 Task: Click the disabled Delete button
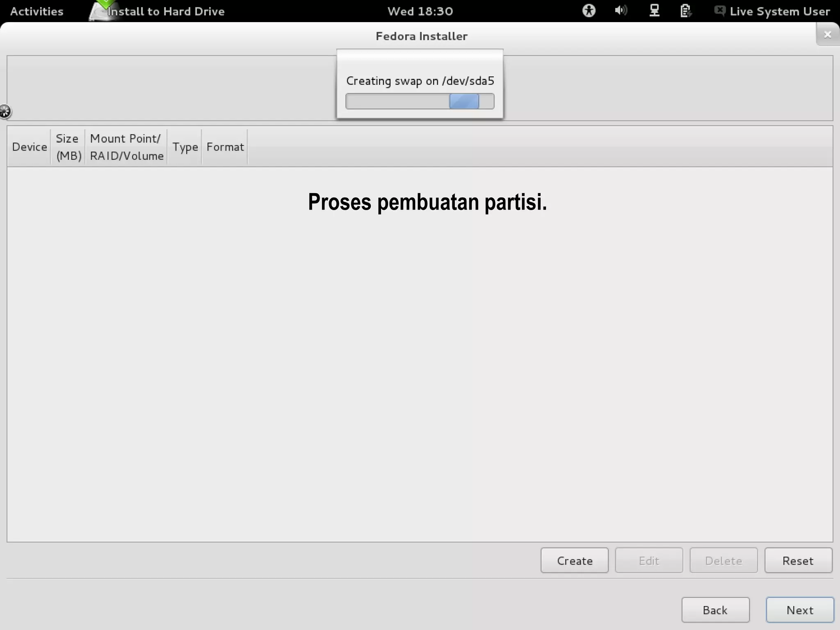click(x=724, y=560)
